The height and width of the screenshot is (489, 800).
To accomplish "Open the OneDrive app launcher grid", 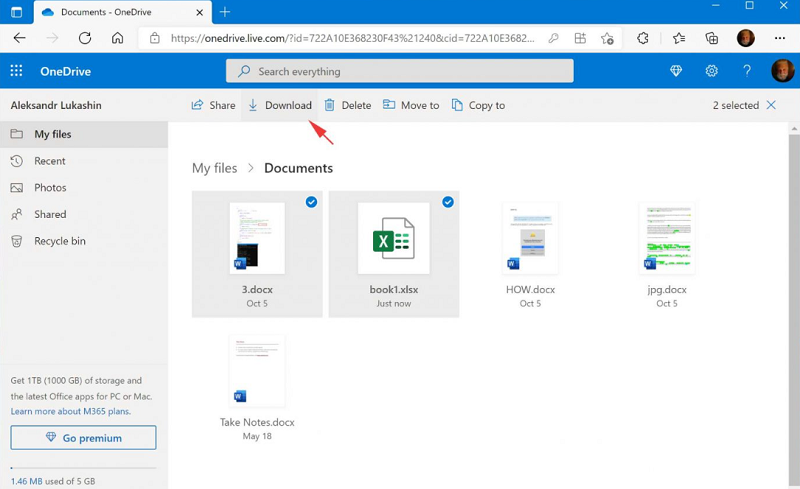I will pyautogui.click(x=16, y=71).
